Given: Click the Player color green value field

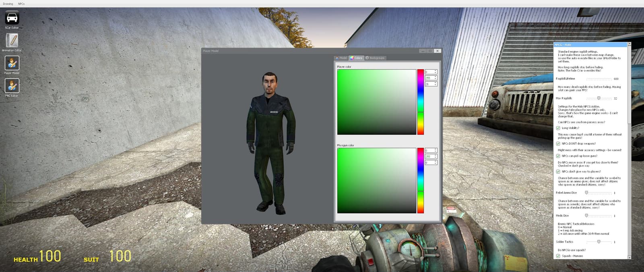Looking at the screenshot, I should pyautogui.click(x=429, y=78).
